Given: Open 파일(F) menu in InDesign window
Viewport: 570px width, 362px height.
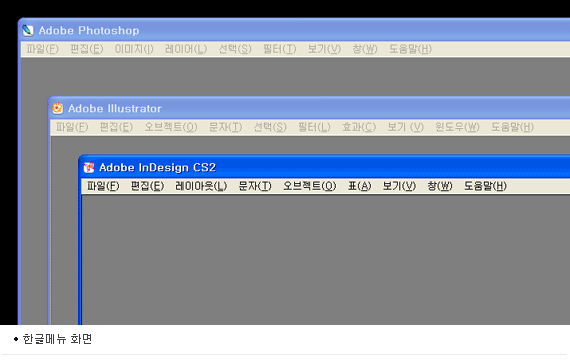Looking at the screenshot, I should (103, 186).
